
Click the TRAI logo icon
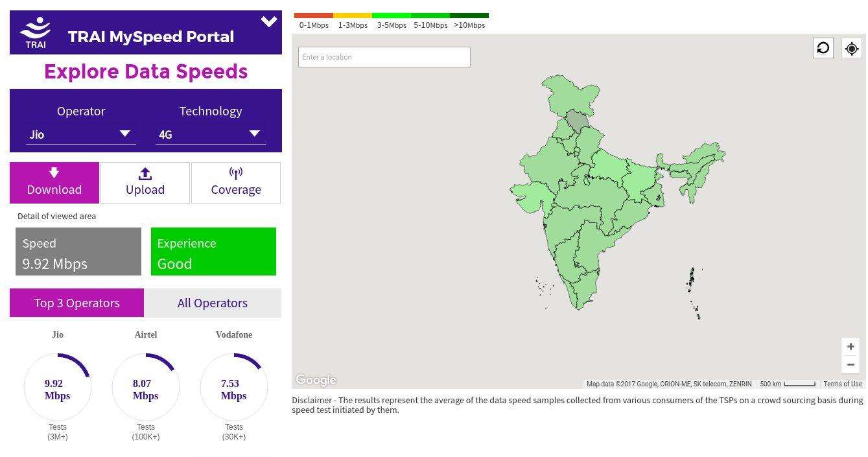tap(36, 32)
